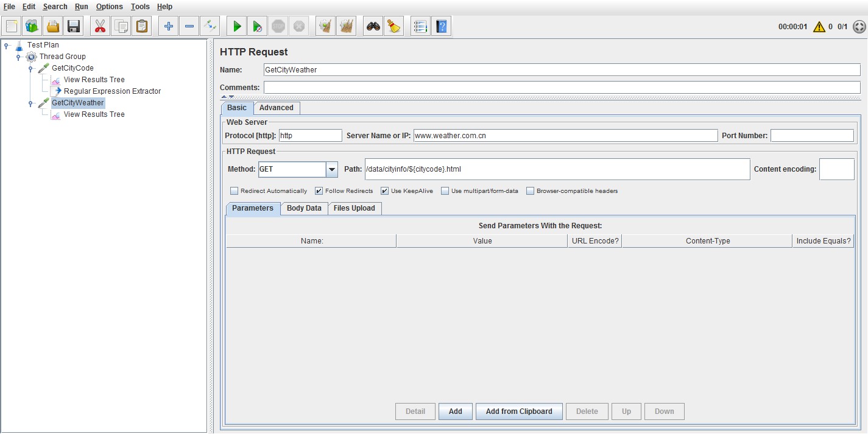Enable Use multipart/form-data checkbox
The image size is (868, 434).
coord(445,191)
